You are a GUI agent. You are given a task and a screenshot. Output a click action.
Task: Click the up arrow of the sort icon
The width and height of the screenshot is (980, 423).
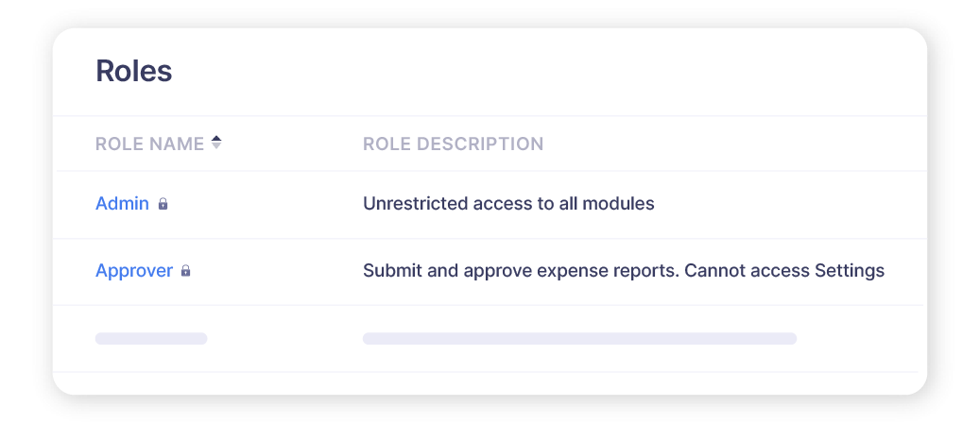(216, 139)
